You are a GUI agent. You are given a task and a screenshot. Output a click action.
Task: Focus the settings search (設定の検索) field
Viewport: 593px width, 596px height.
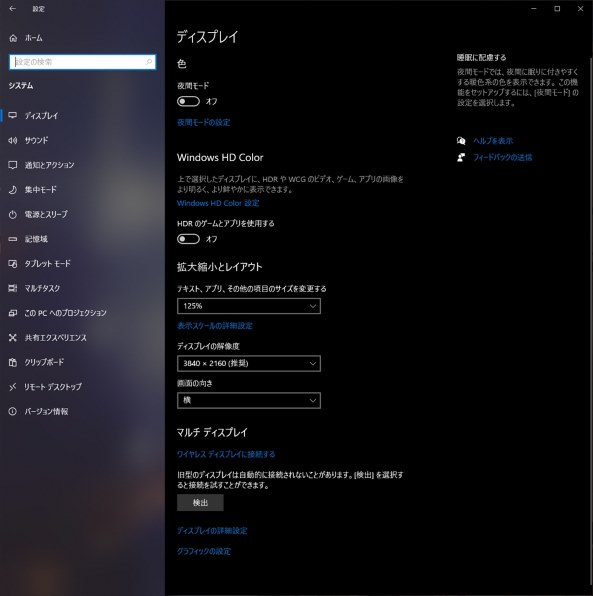(x=82, y=62)
